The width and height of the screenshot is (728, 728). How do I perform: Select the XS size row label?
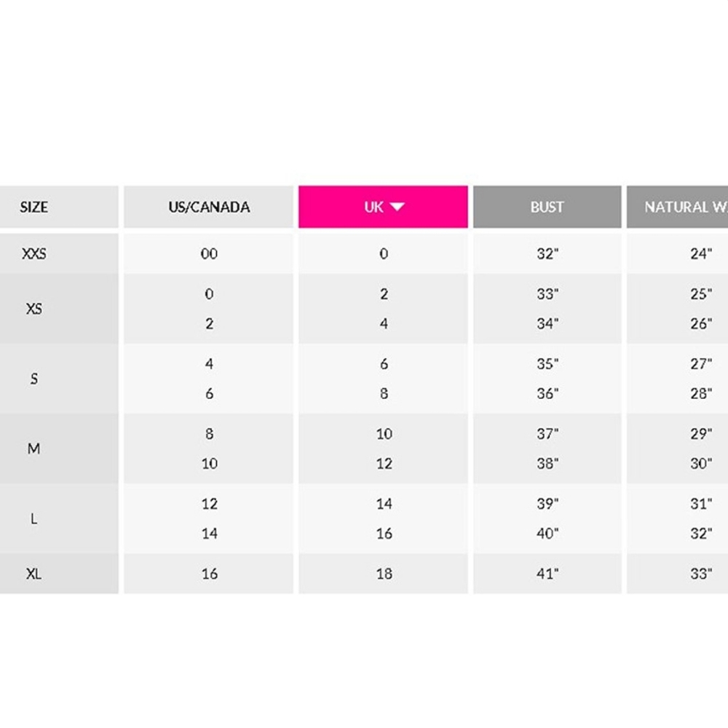[x=34, y=309]
